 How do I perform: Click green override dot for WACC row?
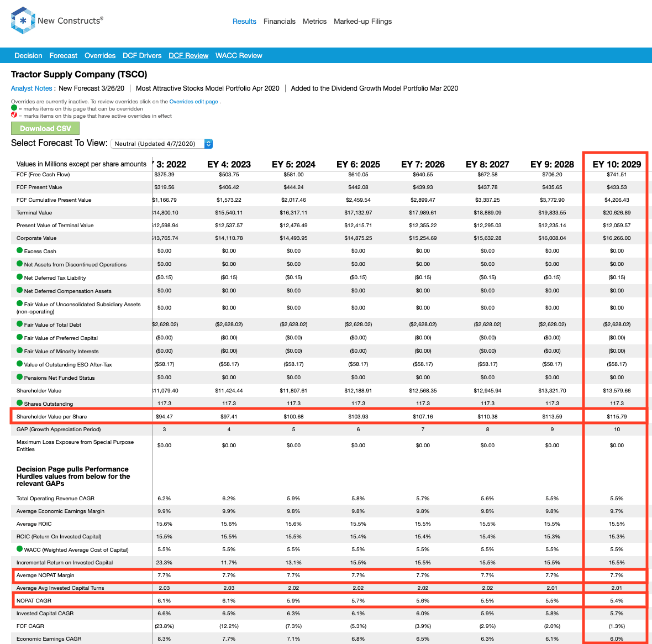point(19,549)
